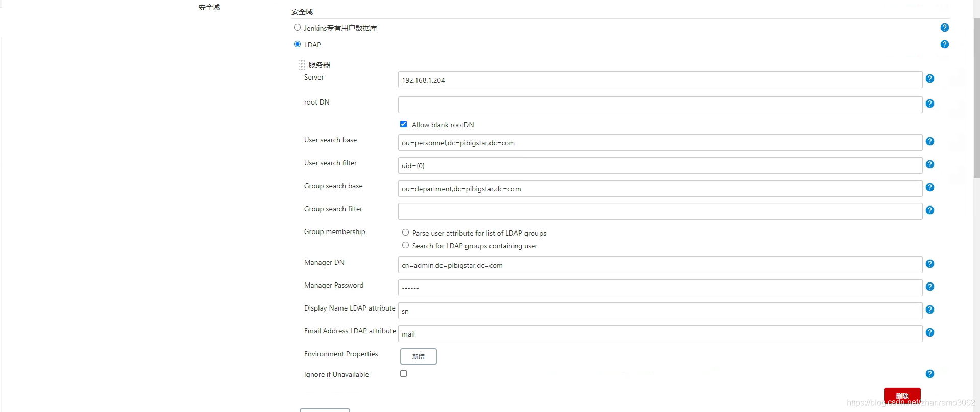980x412 pixels.
Task: Show help for Display Name LDAP attribute
Action: tap(929, 310)
